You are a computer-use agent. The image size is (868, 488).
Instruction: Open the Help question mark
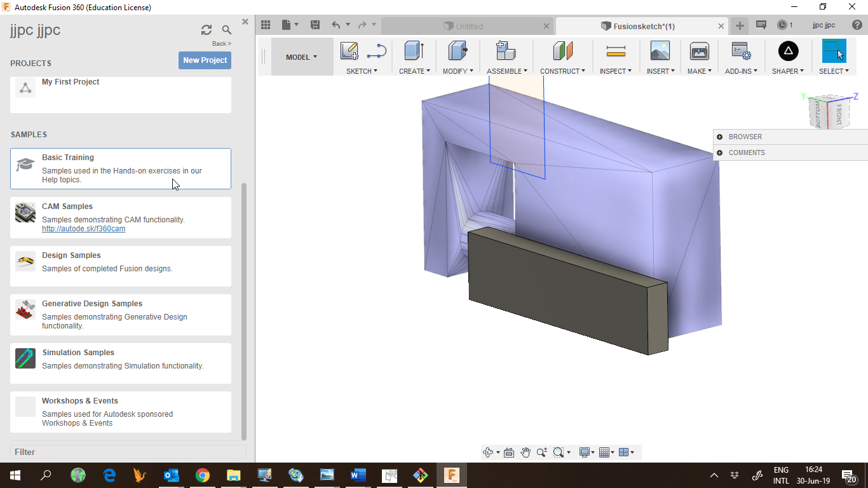click(857, 25)
